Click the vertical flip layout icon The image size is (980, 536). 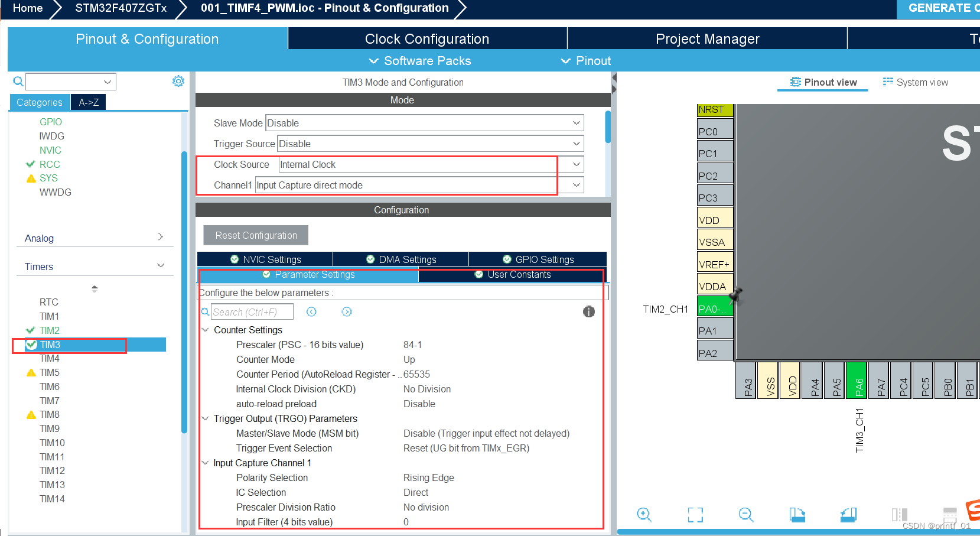[x=899, y=515]
